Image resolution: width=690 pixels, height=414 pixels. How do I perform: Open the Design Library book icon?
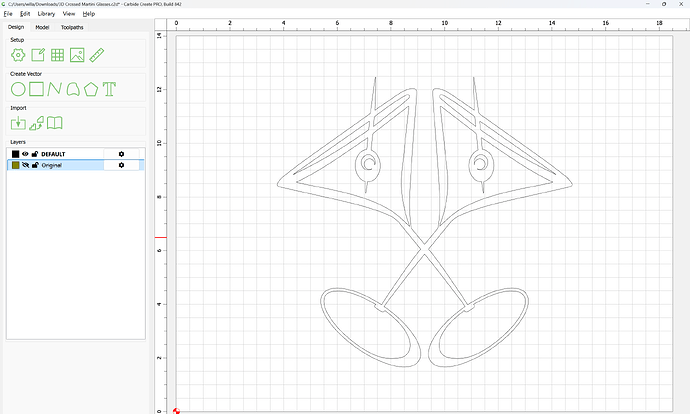[x=56, y=123]
